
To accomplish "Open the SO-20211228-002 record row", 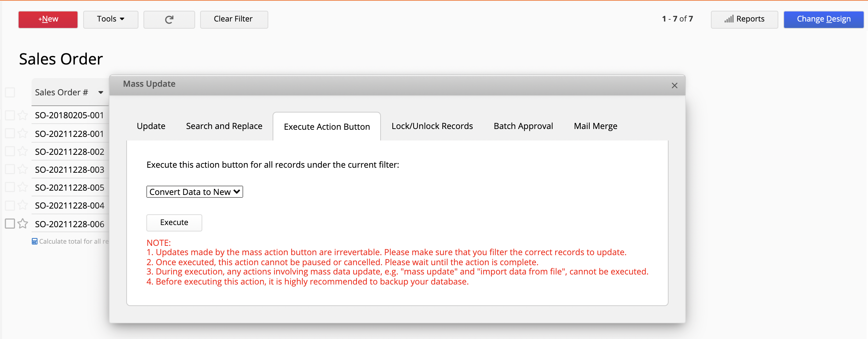I will click(x=70, y=152).
